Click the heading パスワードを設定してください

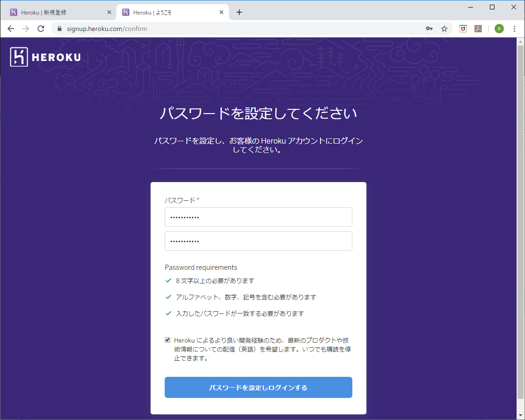coord(258,113)
